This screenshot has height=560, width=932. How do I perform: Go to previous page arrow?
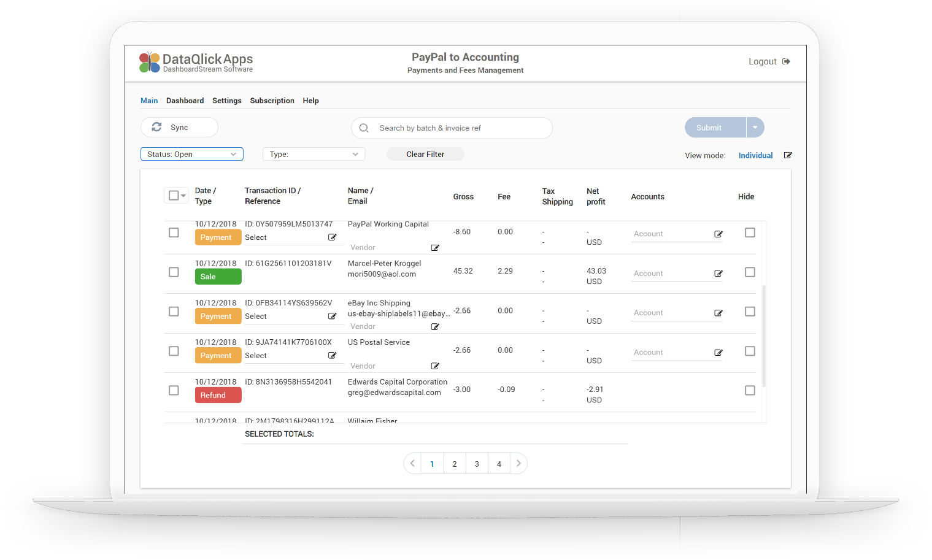point(412,464)
